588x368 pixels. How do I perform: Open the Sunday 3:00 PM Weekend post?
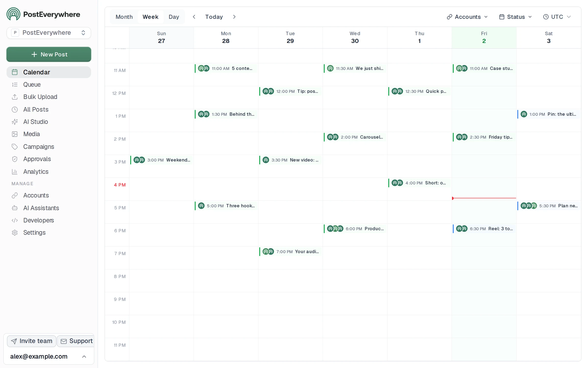[x=161, y=160]
